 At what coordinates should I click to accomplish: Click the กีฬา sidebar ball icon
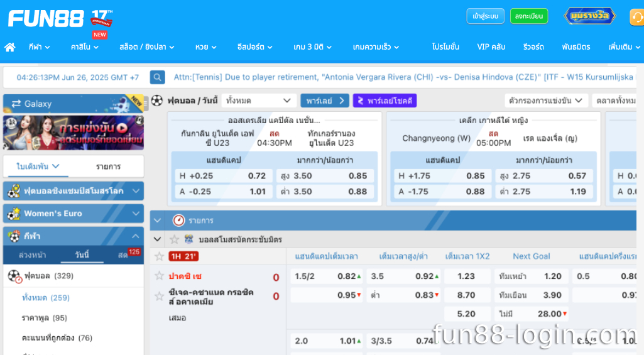pyautogui.click(x=14, y=236)
